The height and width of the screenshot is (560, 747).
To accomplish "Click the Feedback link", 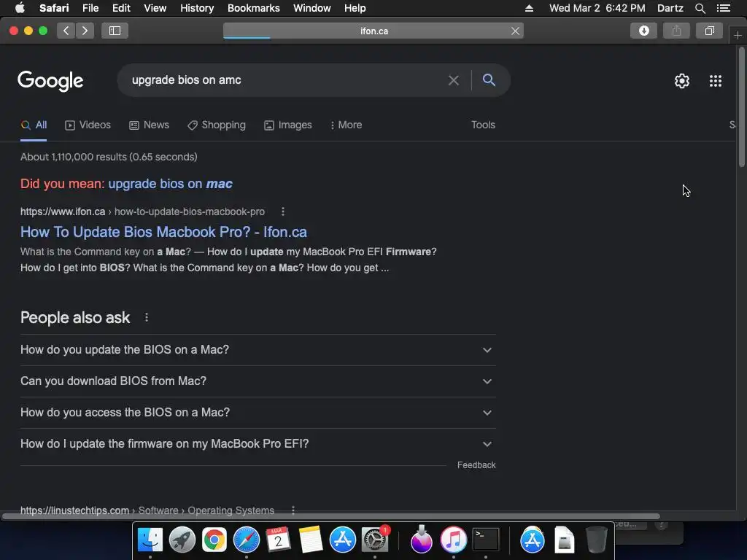I will point(476,465).
